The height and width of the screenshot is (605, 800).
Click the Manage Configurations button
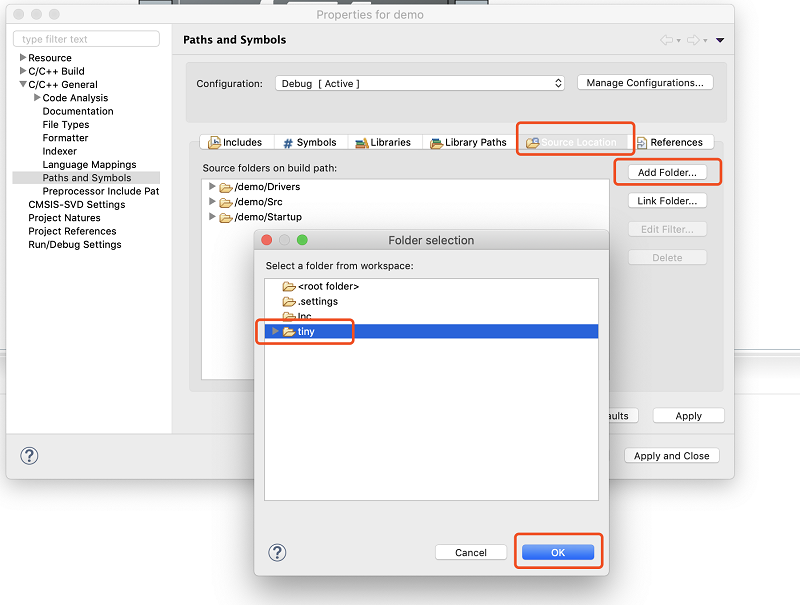tap(645, 83)
